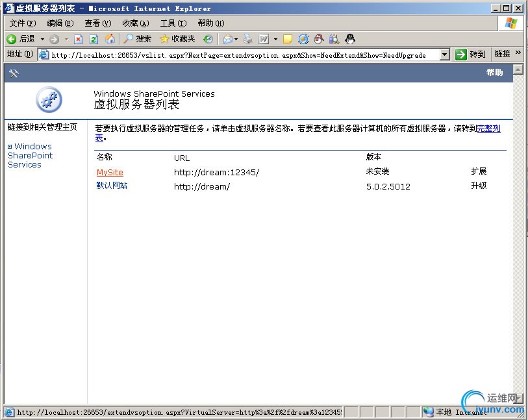Click the IE icon in the title bar

click(x=10, y=8)
